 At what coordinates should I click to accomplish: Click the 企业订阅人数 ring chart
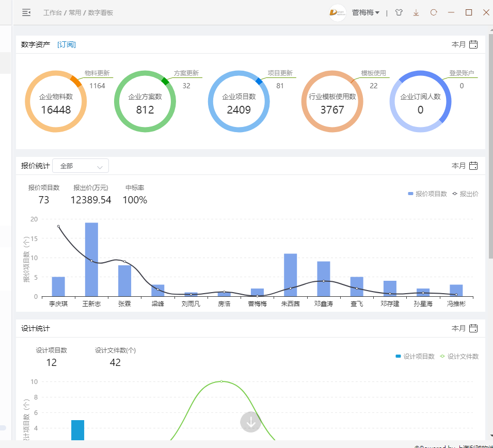420,102
